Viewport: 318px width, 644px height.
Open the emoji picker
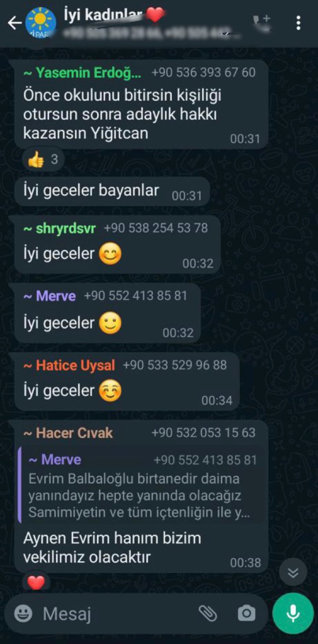coord(23,613)
